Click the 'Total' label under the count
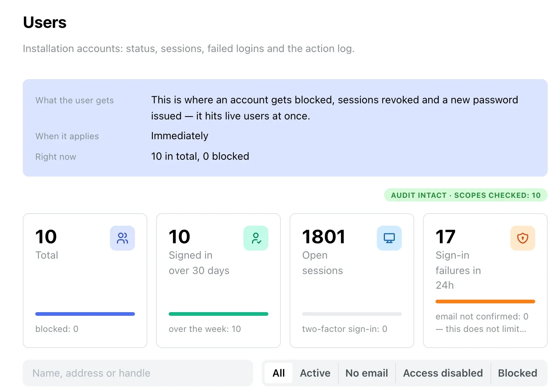This screenshot has width=555, height=392. 47,255
